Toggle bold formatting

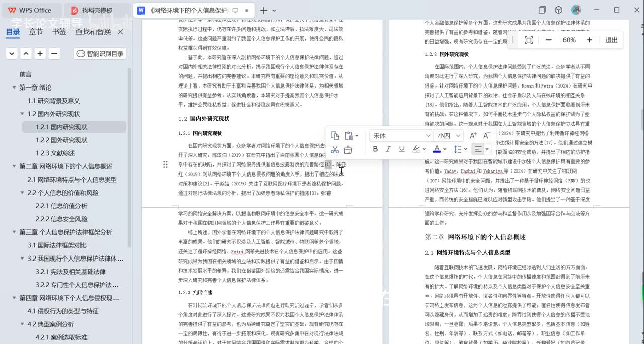click(375, 149)
